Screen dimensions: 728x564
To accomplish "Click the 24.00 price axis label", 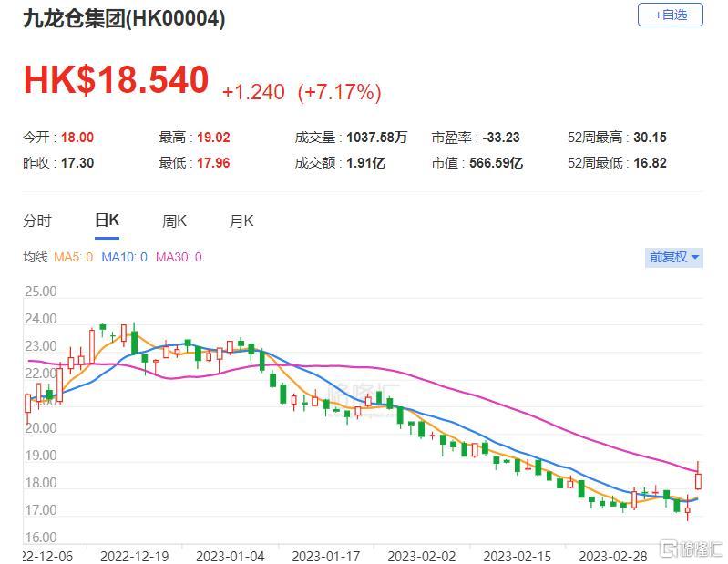I will [x=41, y=319].
